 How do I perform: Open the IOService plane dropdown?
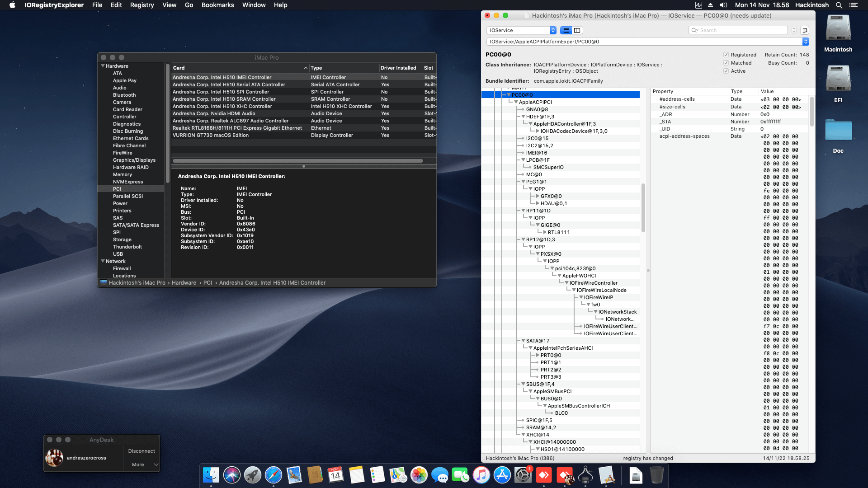pos(521,30)
